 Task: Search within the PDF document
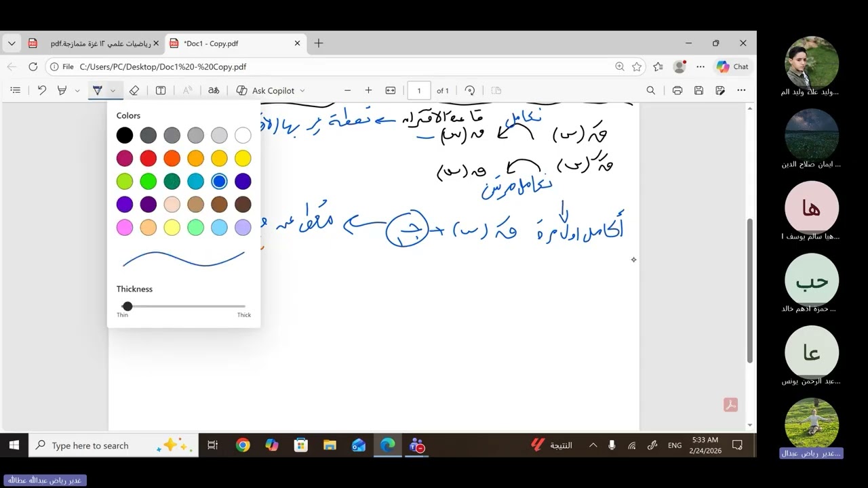tap(651, 90)
